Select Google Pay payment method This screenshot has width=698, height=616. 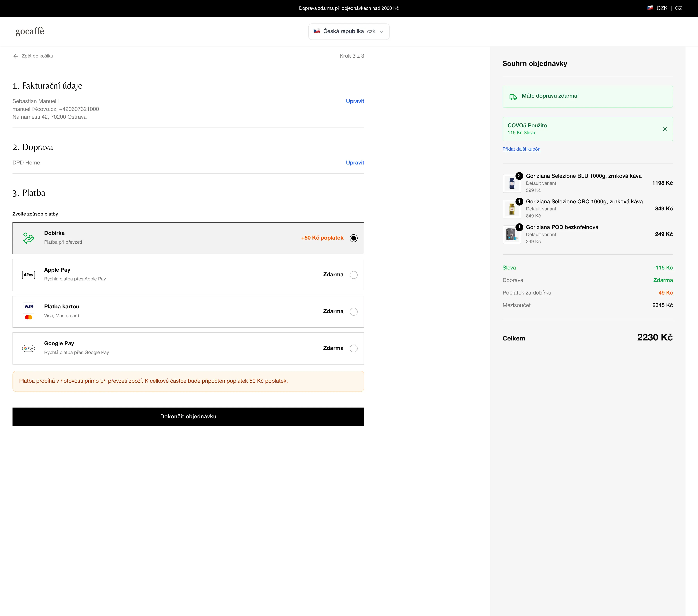(x=354, y=348)
